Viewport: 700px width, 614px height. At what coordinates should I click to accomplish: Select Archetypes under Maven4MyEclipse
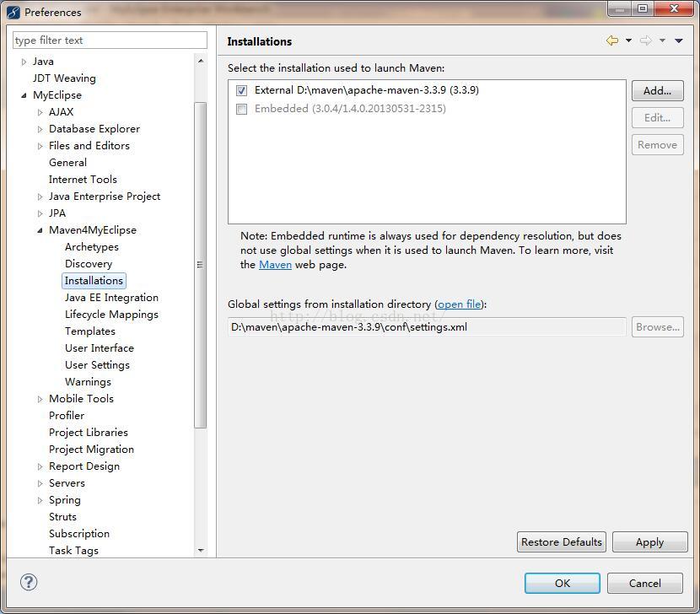[92, 247]
